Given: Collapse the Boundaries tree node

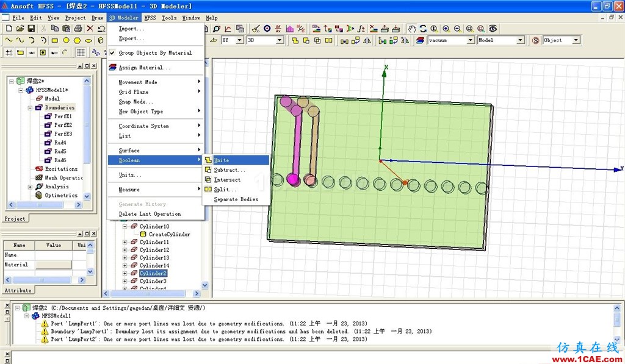Looking at the screenshot, I should pyautogui.click(x=30, y=107).
